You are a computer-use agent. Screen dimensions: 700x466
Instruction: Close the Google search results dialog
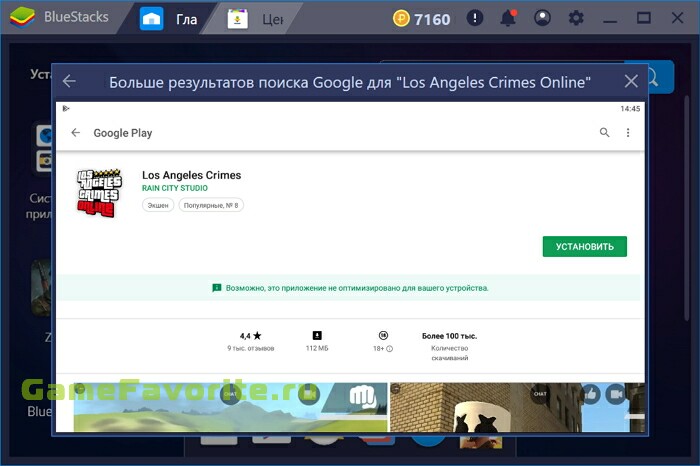pyautogui.click(x=631, y=81)
